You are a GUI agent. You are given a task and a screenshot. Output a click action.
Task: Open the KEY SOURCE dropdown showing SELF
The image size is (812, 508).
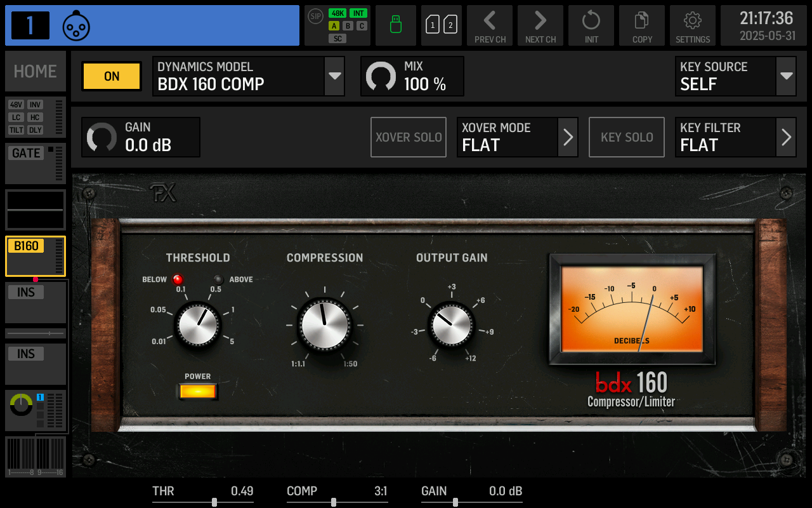pyautogui.click(x=735, y=76)
